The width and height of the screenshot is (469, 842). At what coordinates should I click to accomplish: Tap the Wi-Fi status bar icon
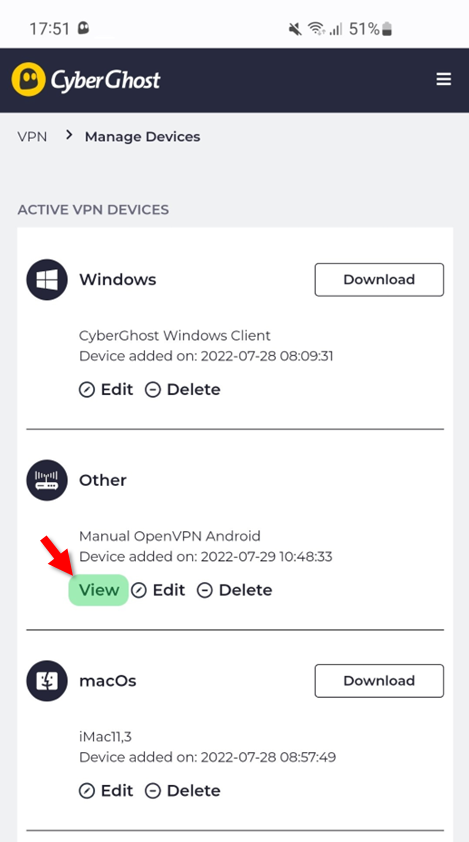[x=316, y=29]
